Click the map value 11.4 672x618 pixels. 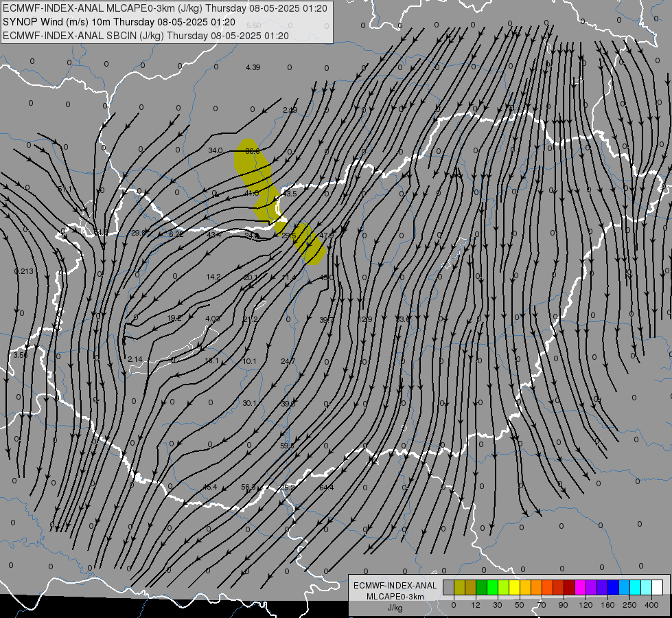pos(289,278)
